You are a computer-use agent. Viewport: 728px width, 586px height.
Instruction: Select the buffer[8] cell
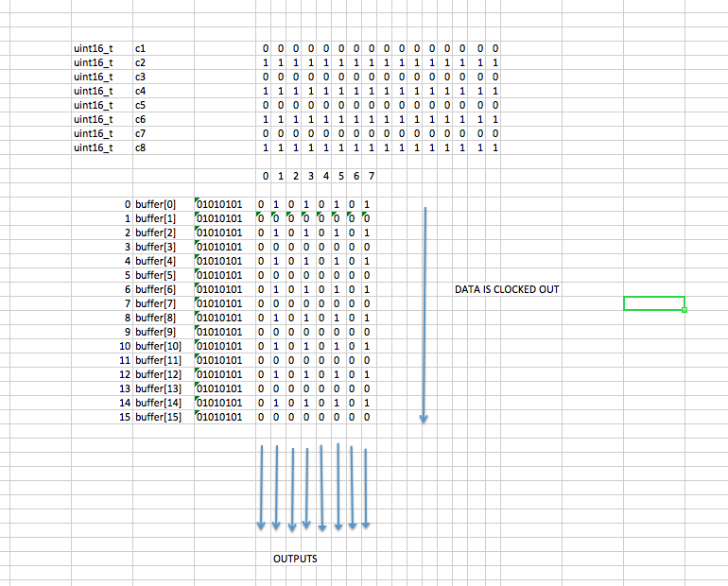[x=164, y=318]
